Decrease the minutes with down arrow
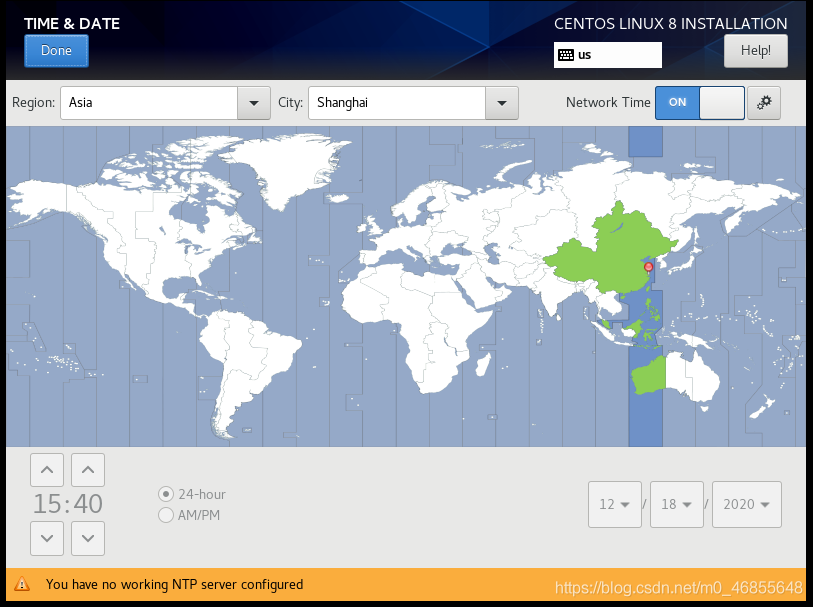 [x=88, y=539]
